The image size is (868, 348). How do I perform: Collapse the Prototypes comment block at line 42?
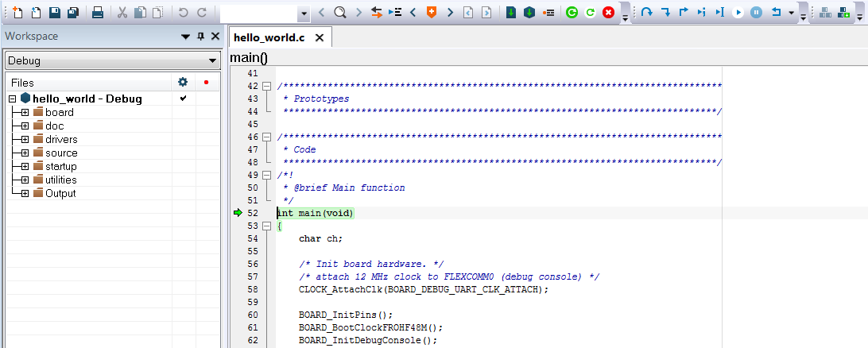[x=267, y=86]
